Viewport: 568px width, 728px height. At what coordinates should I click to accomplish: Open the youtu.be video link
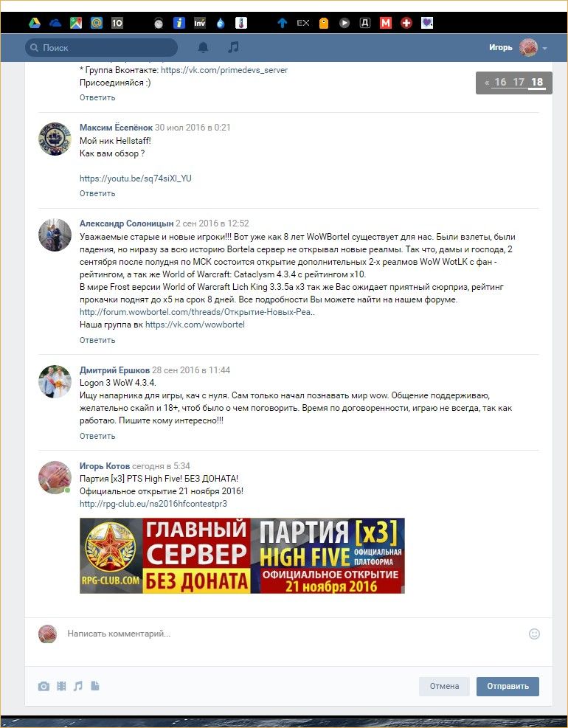(135, 178)
